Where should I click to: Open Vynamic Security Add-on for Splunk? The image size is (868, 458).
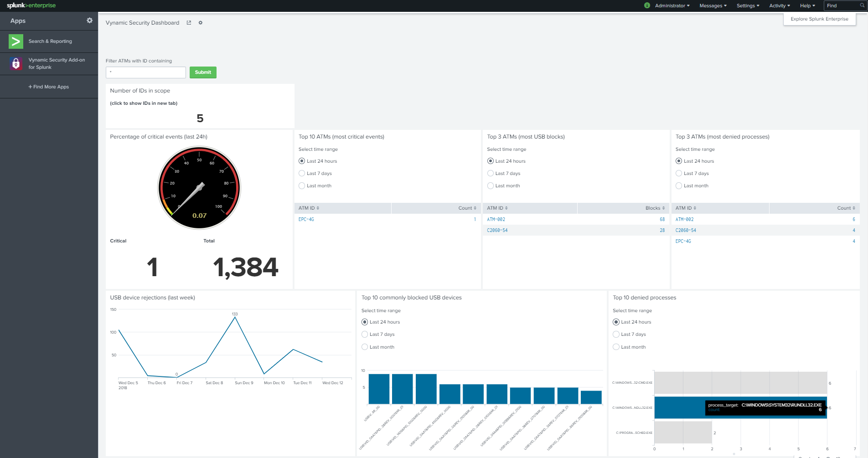coord(57,63)
